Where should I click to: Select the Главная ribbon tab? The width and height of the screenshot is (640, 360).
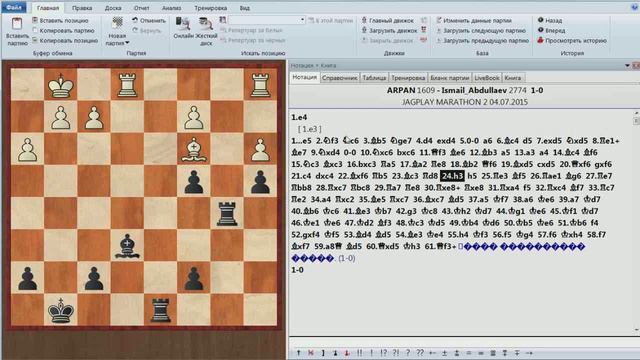(48, 8)
